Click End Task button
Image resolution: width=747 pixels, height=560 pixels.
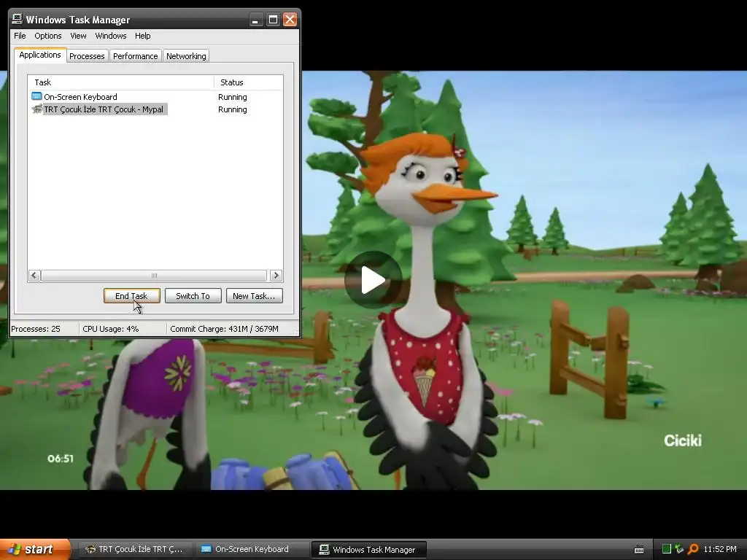131,296
